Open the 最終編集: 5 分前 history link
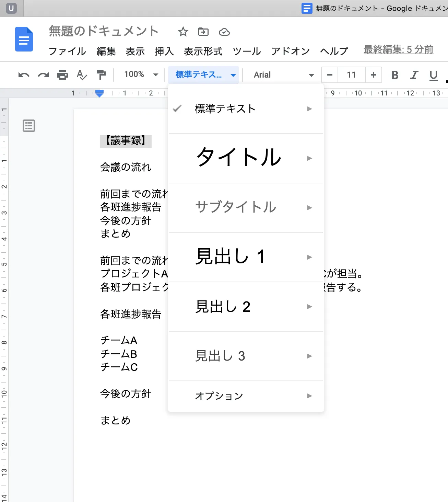 tap(398, 50)
